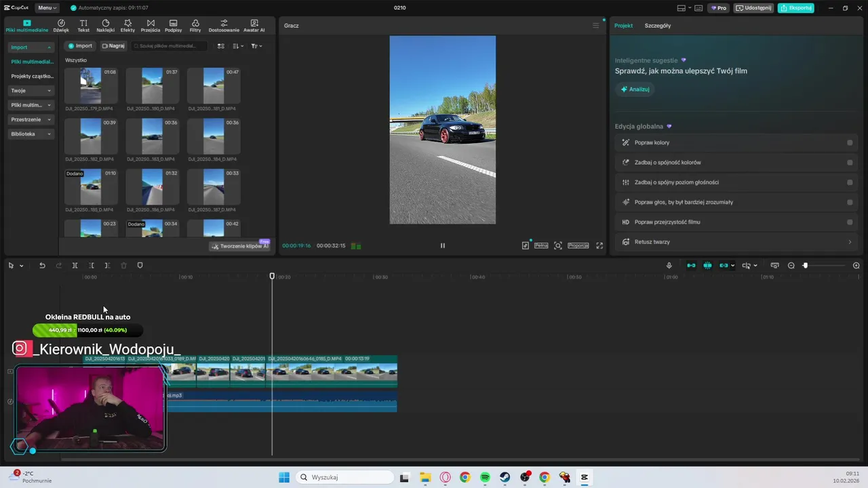Image resolution: width=868 pixels, height=488 pixels.
Task: Open the Awatar AI panel
Action: [x=254, y=26]
